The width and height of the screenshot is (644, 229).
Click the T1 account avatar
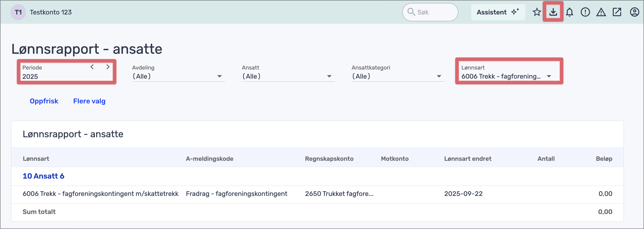[x=18, y=12]
